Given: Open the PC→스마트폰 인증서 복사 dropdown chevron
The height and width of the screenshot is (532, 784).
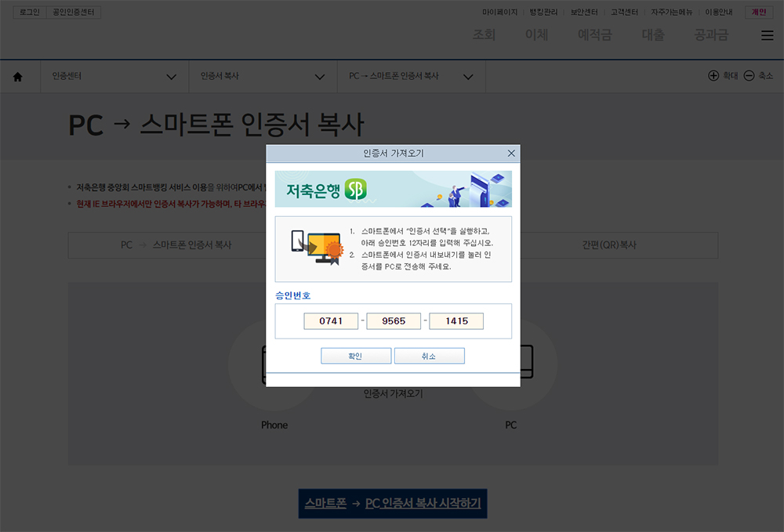Looking at the screenshot, I should (468, 76).
